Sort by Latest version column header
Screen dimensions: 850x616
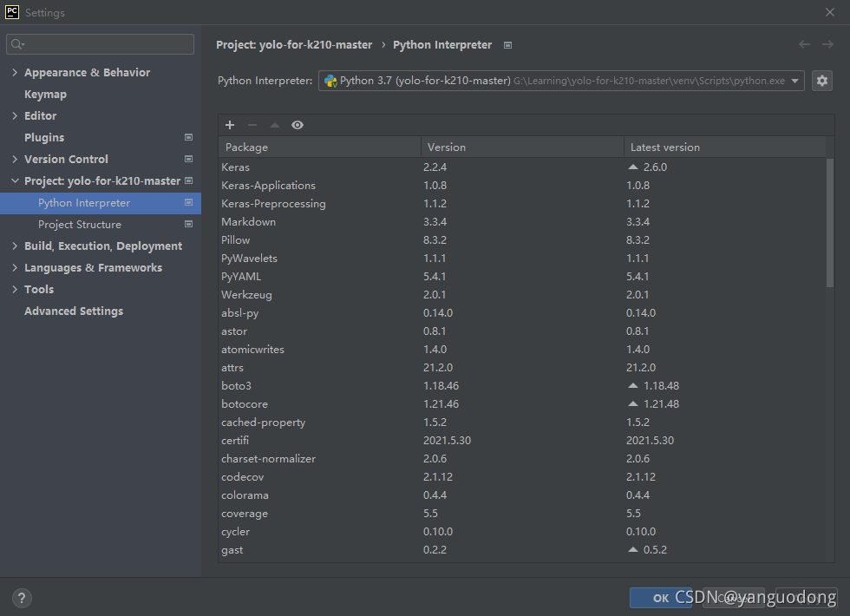pos(725,147)
